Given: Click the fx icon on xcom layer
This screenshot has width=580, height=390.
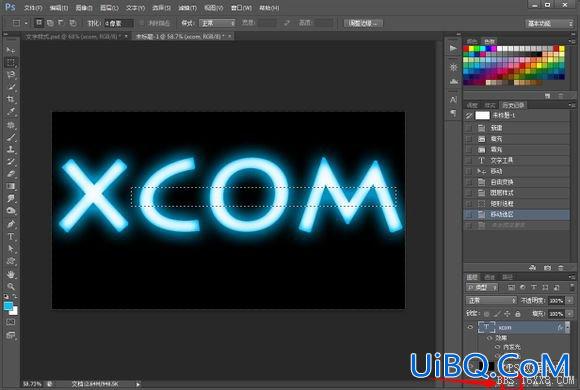Looking at the screenshot, I should (560, 327).
